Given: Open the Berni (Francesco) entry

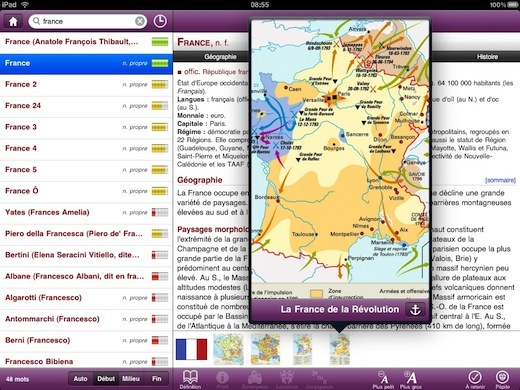Looking at the screenshot, I should (86, 341).
